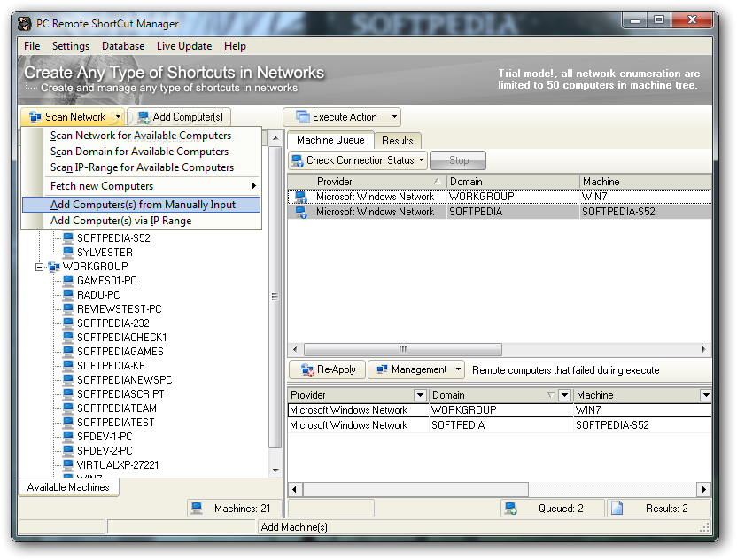This screenshot has height=560, width=737.
Task: Click the Management icon
Action: 382,369
